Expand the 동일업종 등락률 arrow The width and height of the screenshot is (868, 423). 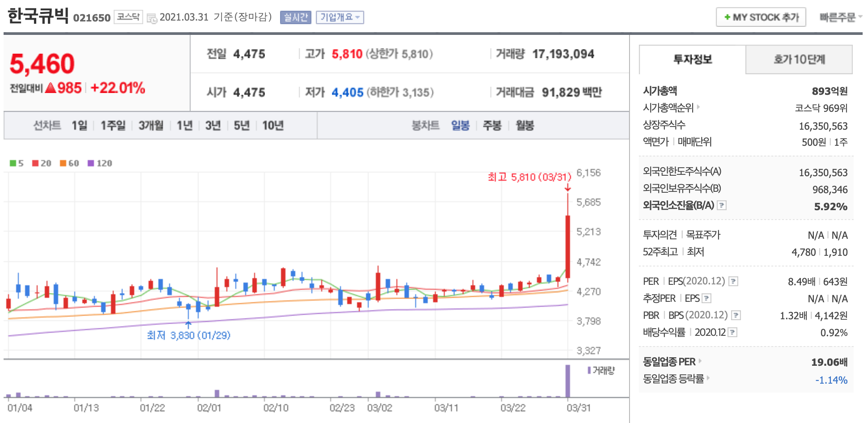coord(708,378)
